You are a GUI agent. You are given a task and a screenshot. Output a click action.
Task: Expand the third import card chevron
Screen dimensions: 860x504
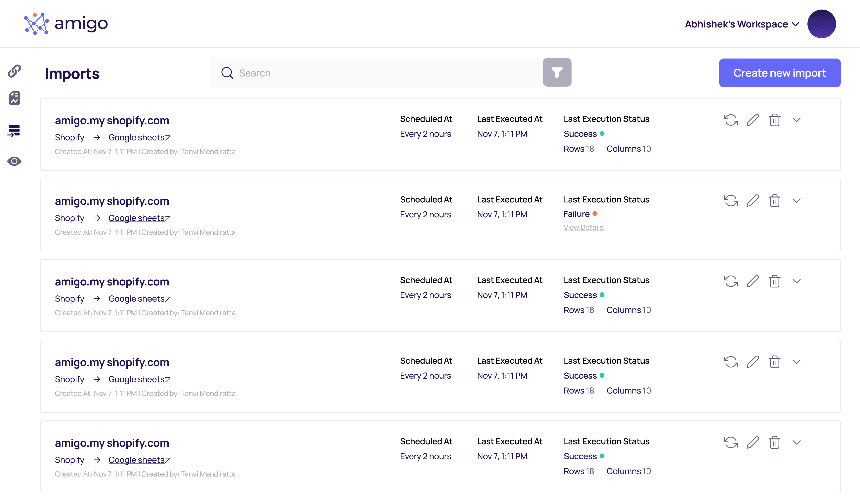click(796, 281)
